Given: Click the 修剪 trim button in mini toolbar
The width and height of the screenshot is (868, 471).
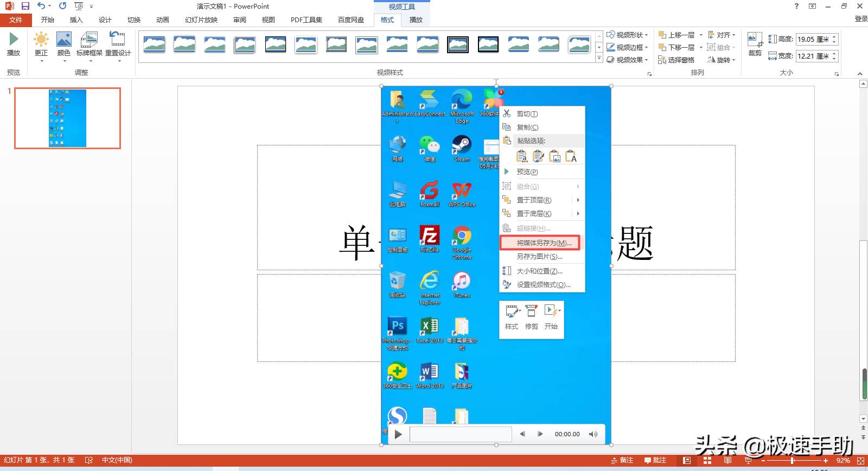Looking at the screenshot, I should (x=532, y=317).
